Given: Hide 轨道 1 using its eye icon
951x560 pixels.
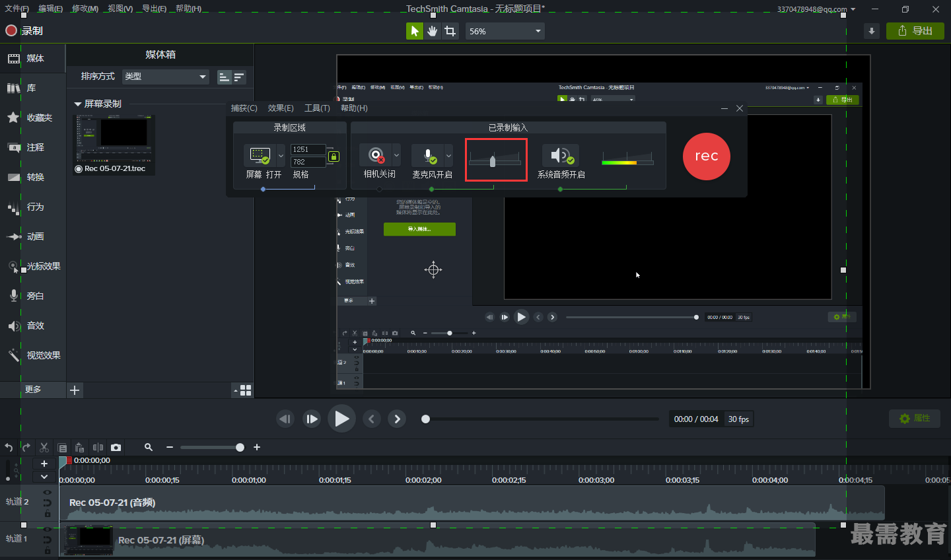Looking at the screenshot, I should pos(48,530).
